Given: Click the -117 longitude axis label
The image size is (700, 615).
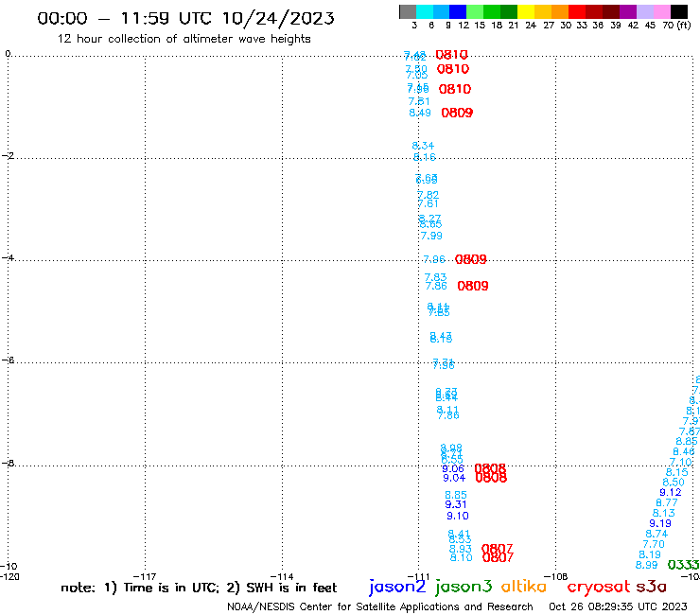Looking at the screenshot, I should point(145,576).
